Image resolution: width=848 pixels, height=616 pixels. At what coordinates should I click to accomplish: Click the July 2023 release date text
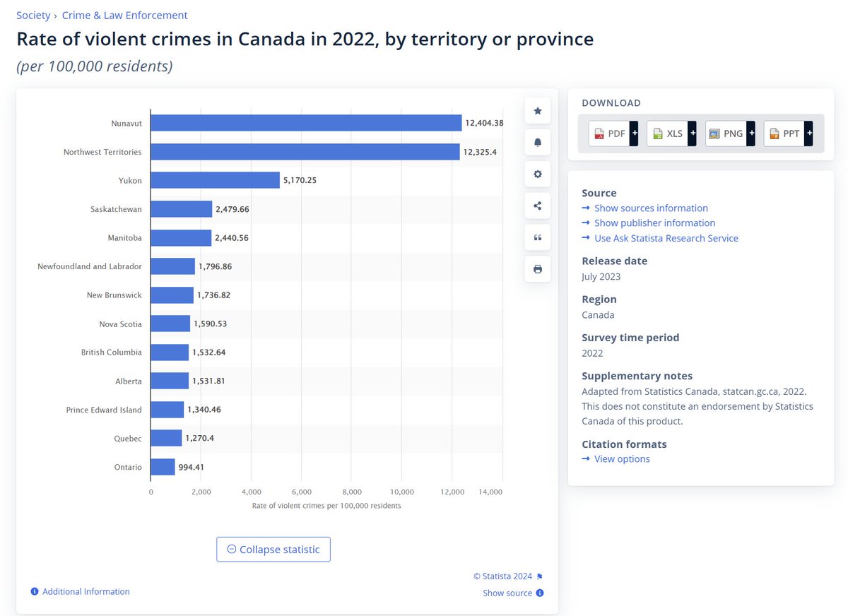(x=601, y=276)
